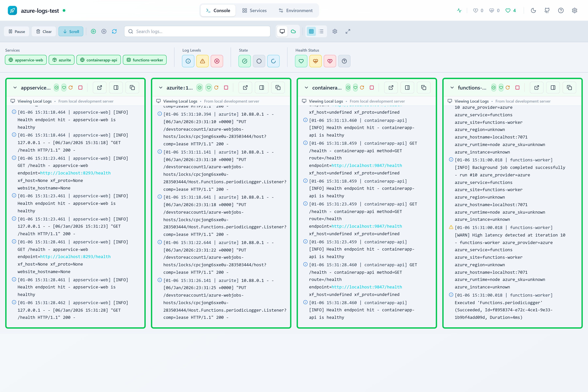This screenshot has width=588, height=392.
Task: Toggle dark mode with the moon icon
Action: pos(533,10)
